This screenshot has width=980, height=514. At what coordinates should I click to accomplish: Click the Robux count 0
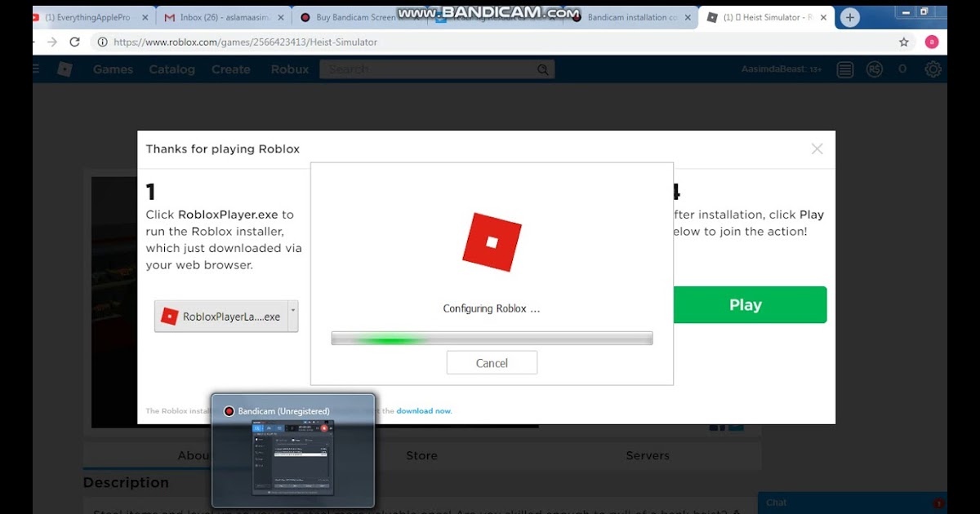[902, 69]
